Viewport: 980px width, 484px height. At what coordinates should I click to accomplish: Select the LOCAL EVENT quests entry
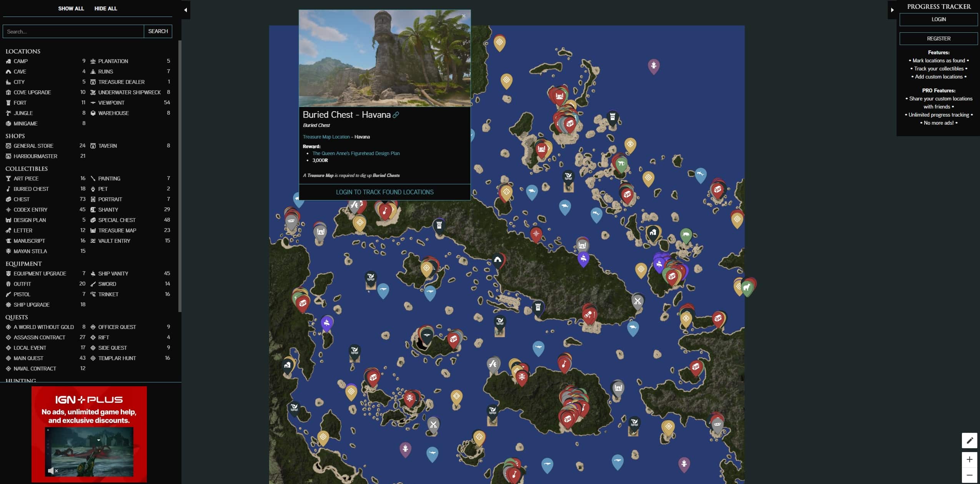coord(45,348)
